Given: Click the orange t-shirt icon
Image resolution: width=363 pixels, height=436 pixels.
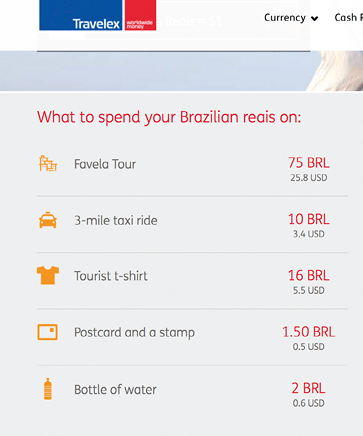Looking at the screenshot, I should click(48, 275).
